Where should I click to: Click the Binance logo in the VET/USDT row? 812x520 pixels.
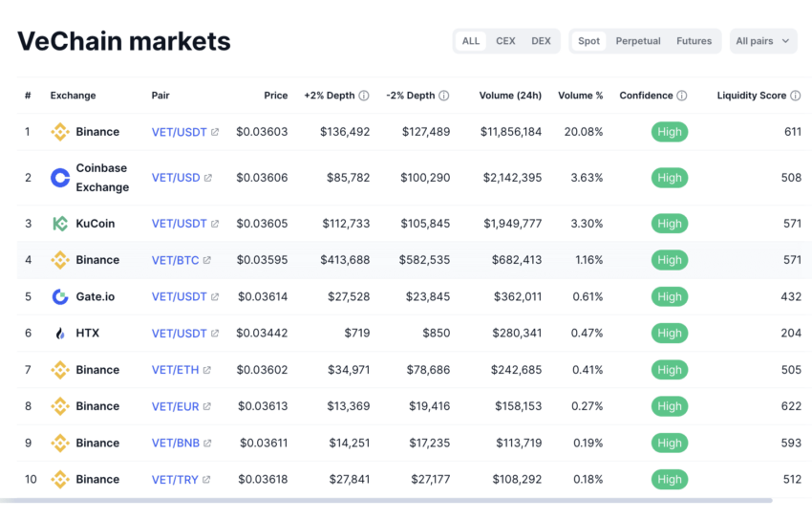(x=60, y=132)
